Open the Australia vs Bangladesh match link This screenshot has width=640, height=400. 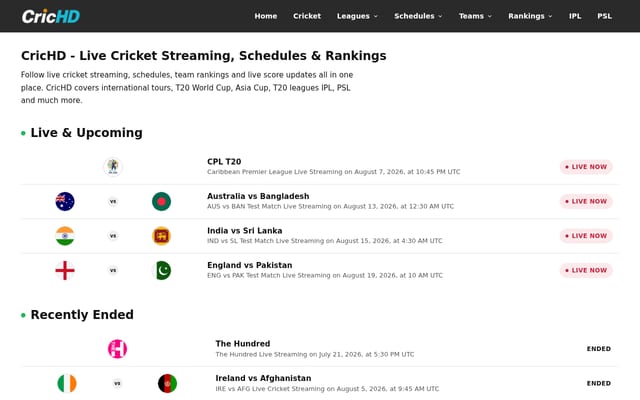(x=258, y=196)
